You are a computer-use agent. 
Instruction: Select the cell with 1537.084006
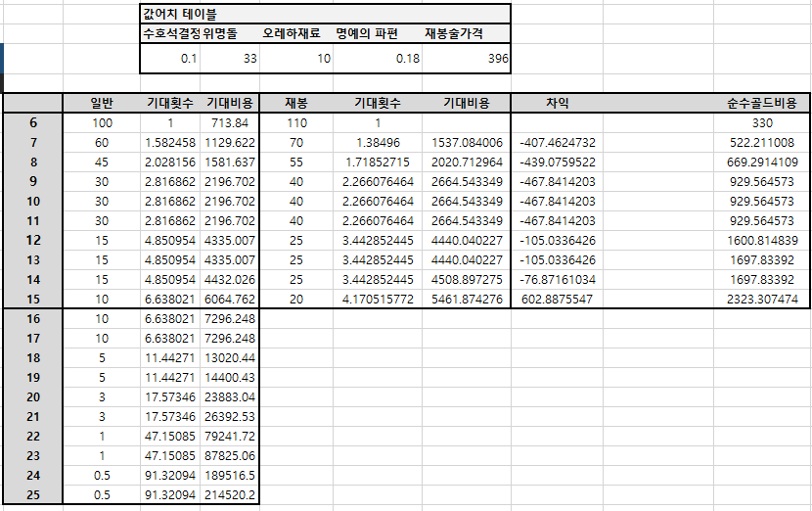click(467, 143)
